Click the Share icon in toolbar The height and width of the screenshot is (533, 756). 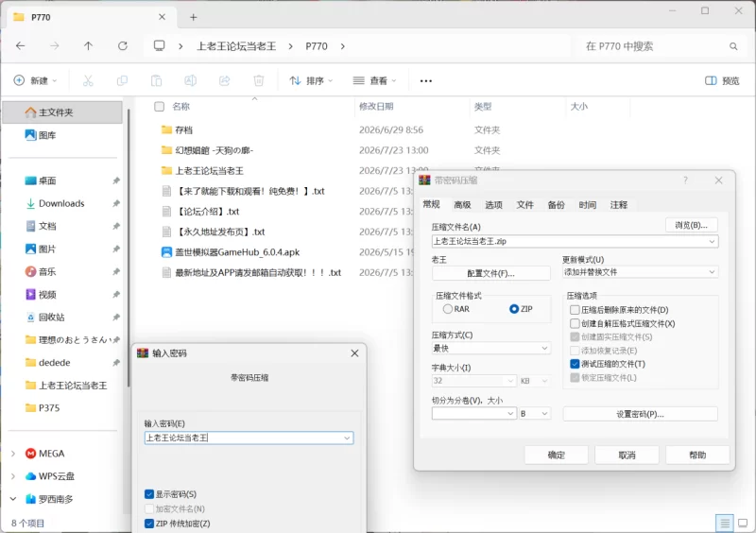225,80
